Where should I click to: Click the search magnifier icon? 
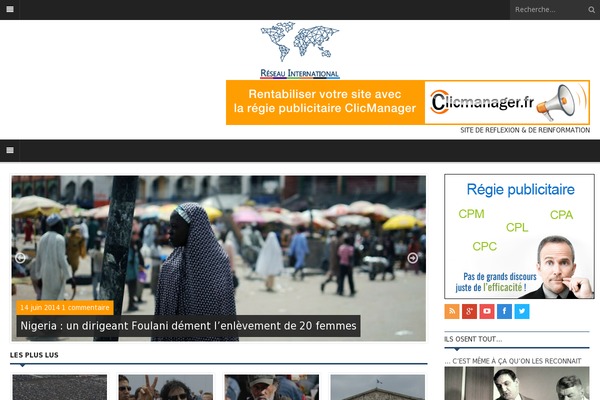tap(591, 10)
